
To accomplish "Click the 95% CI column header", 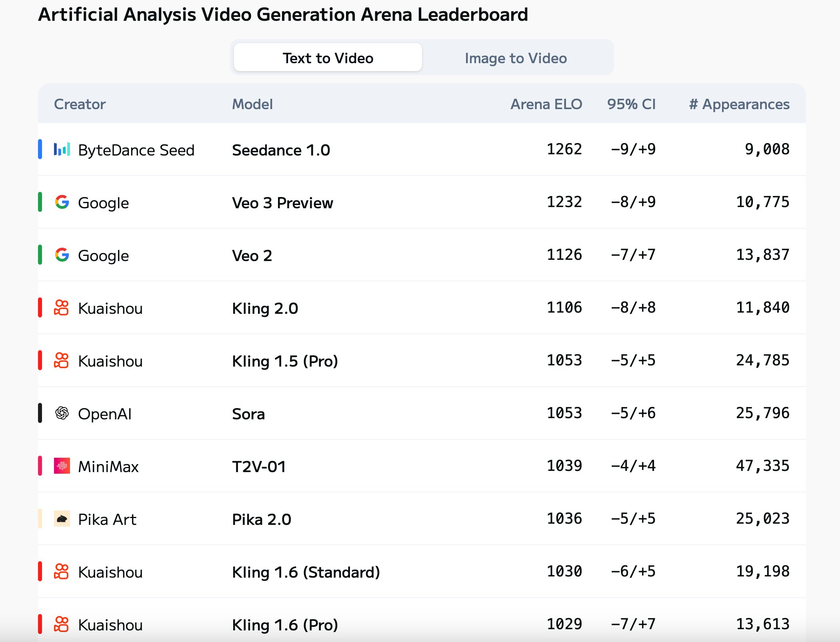I will pos(631,104).
